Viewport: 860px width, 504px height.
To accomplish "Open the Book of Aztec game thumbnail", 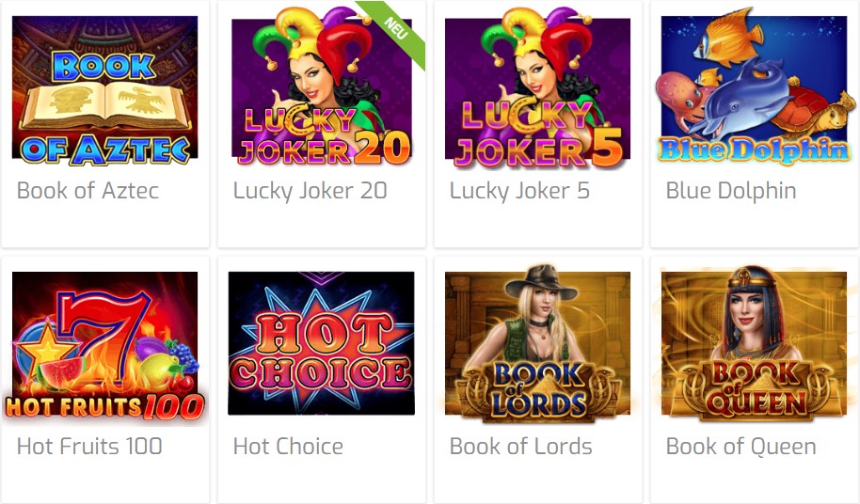I will click(104, 90).
